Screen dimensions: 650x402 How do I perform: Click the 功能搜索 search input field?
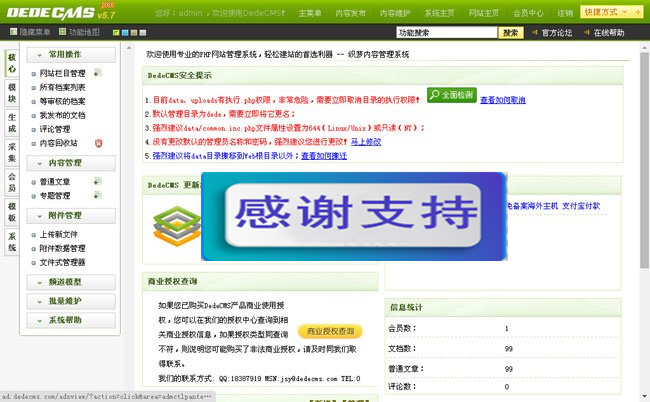point(447,32)
